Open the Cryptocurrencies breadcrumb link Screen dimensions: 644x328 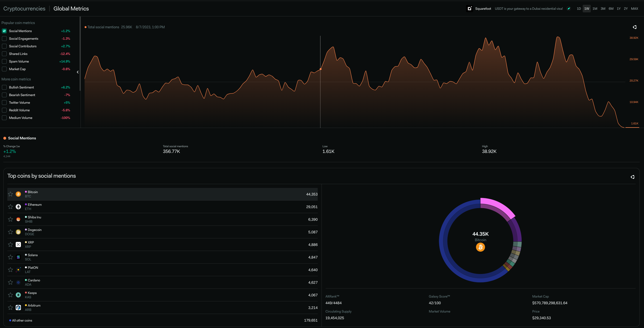pyautogui.click(x=24, y=9)
